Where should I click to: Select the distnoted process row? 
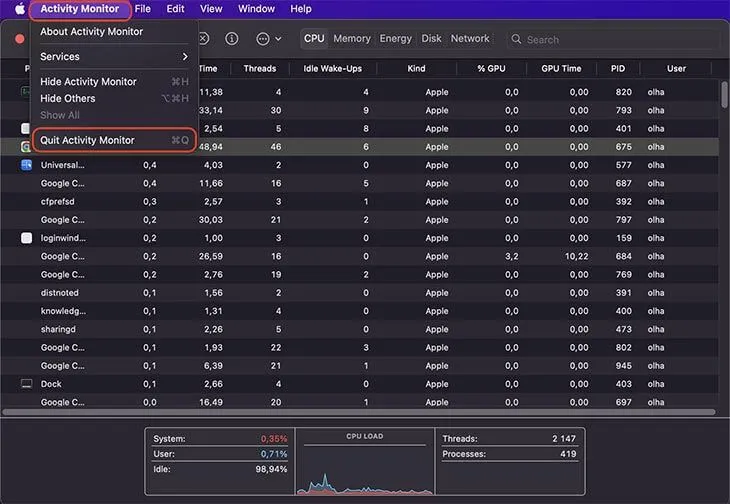coord(359,293)
